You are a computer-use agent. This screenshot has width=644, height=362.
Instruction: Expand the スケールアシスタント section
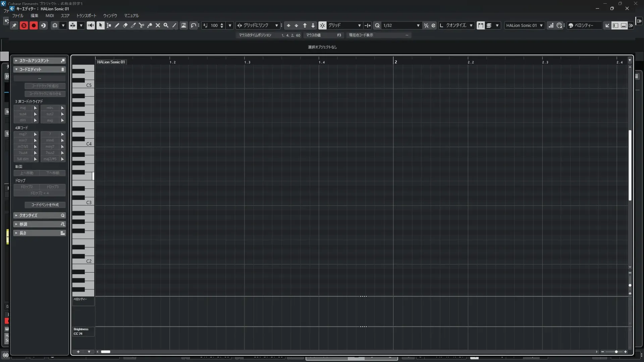click(34, 61)
